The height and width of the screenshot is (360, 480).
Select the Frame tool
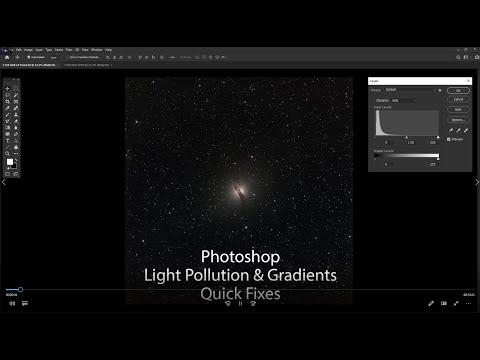[x=16, y=102]
